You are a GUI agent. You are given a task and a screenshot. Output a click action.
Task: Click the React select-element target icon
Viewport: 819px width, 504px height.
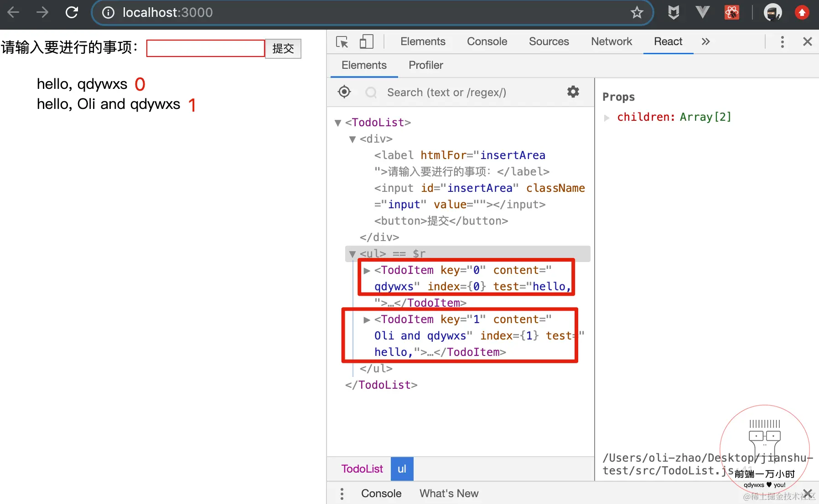tap(344, 92)
